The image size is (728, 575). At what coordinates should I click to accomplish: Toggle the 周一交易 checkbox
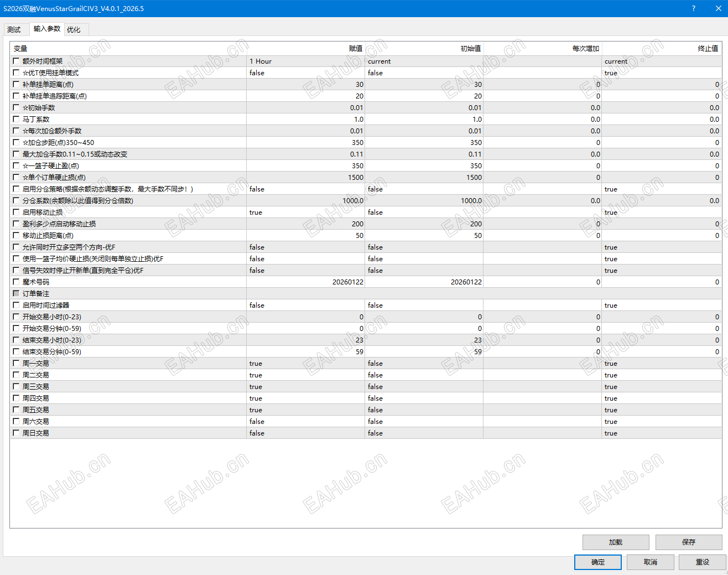tap(16, 363)
